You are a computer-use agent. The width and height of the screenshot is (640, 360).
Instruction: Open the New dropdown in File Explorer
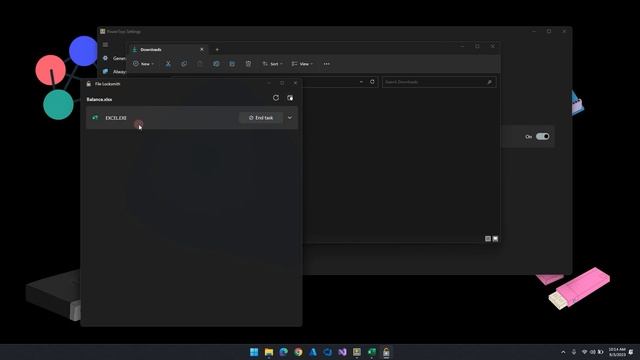[x=144, y=64]
